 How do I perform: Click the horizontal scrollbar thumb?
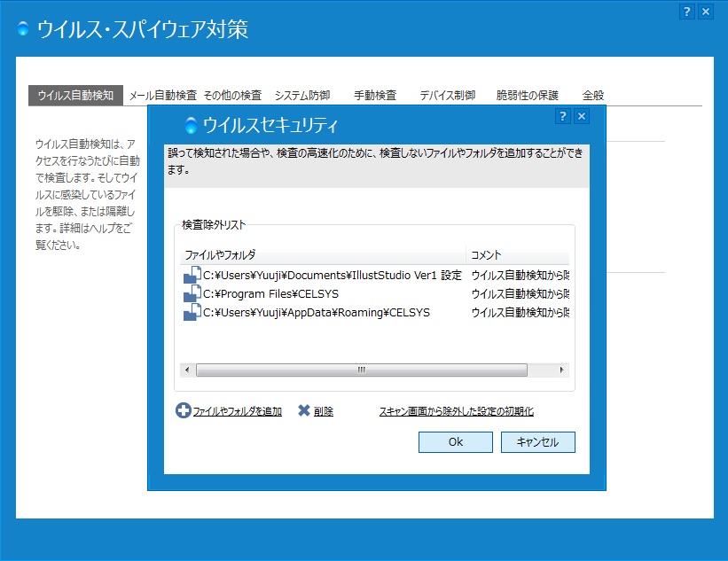362,370
